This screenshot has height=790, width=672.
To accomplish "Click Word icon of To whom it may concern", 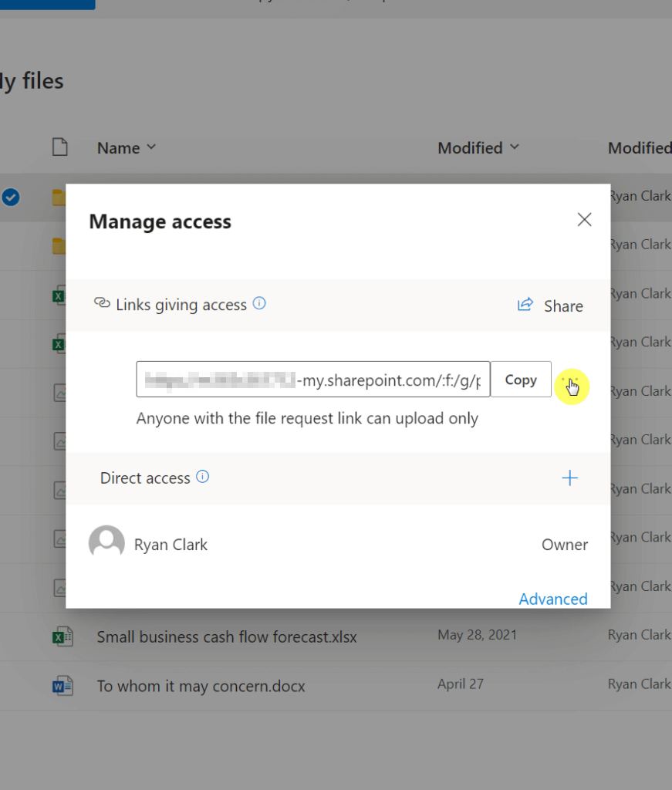I will (62, 686).
